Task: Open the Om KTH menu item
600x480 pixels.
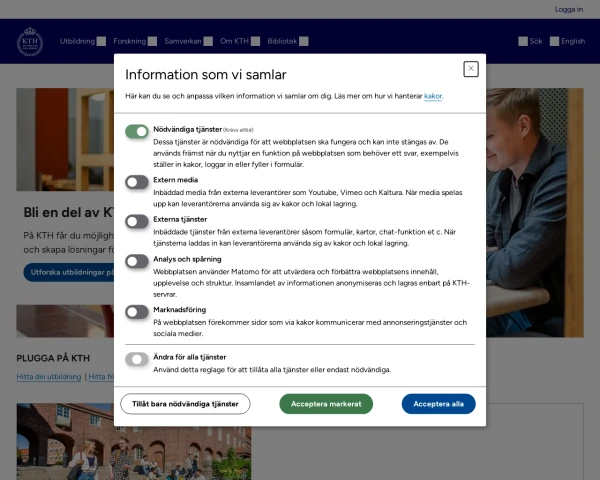Action: point(234,41)
